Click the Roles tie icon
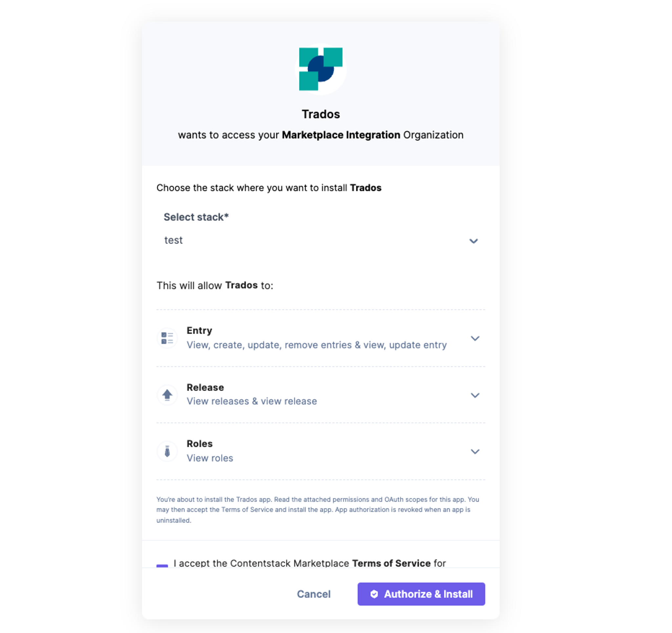Screen dimensions: 672x633 pyautogui.click(x=167, y=451)
